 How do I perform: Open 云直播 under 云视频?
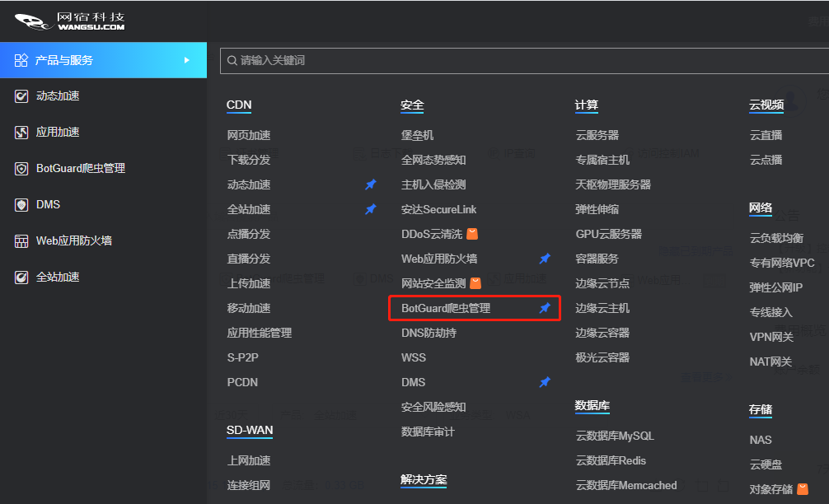[x=766, y=135]
